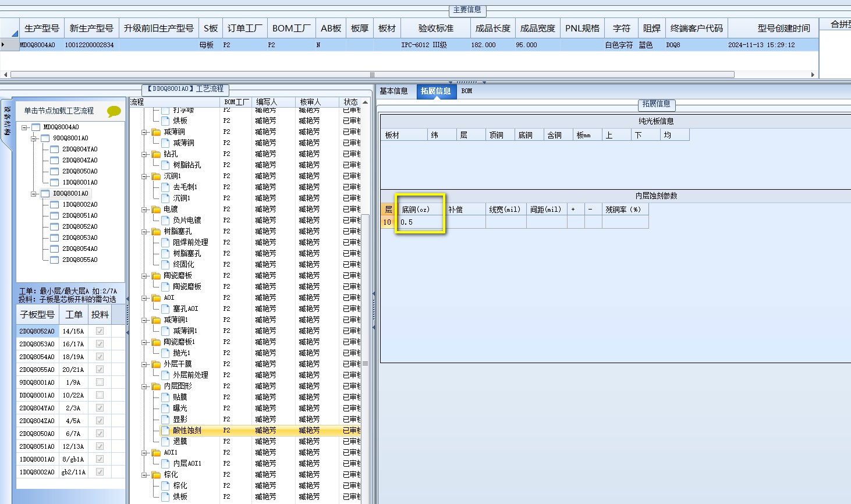Check 投料 box for 9DOQ8001A0 row
The height and width of the screenshot is (504, 851).
tap(100, 382)
